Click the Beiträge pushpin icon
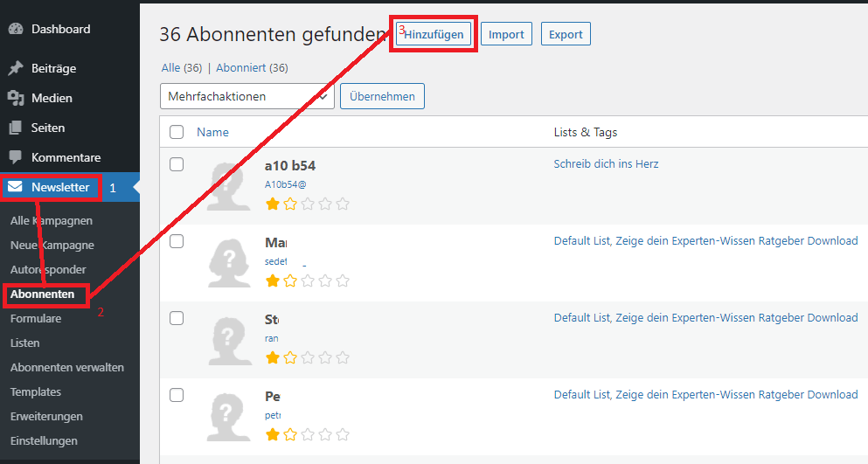 point(15,68)
